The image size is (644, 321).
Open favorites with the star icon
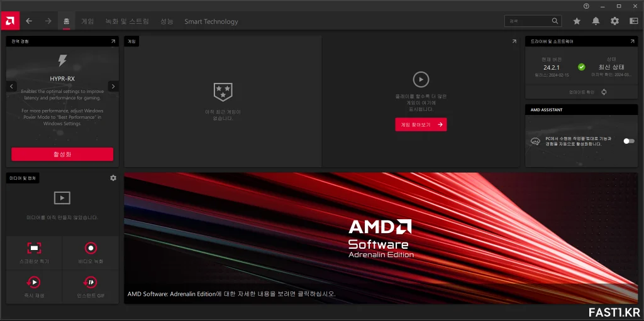pyautogui.click(x=577, y=21)
